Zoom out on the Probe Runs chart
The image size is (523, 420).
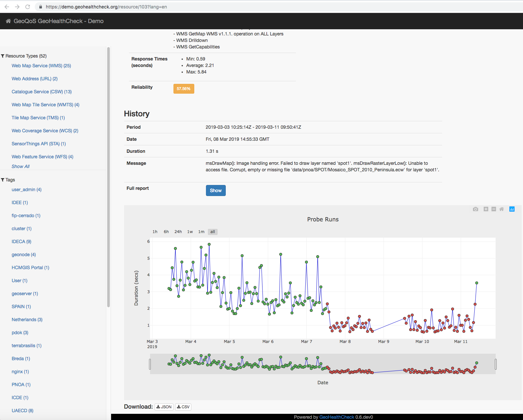point(494,209)
